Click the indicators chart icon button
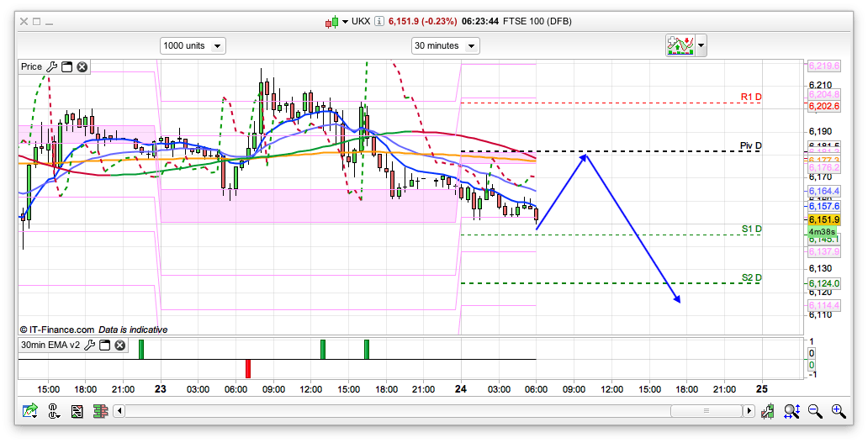Image resolution: width=868 pixels, height=443 pixels. pos(680,45)
